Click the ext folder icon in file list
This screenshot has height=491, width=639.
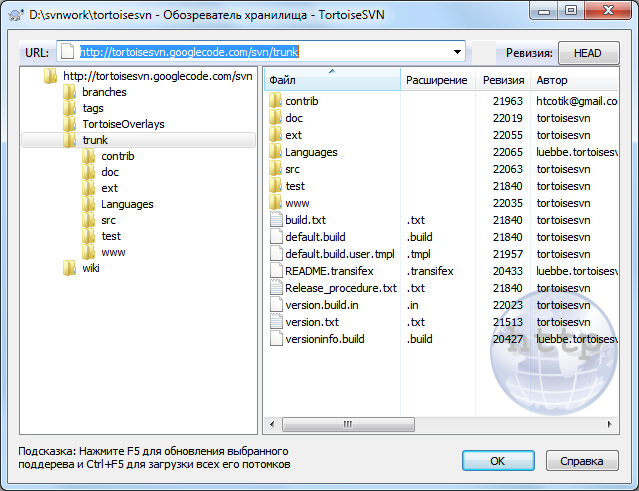(276, 135)
